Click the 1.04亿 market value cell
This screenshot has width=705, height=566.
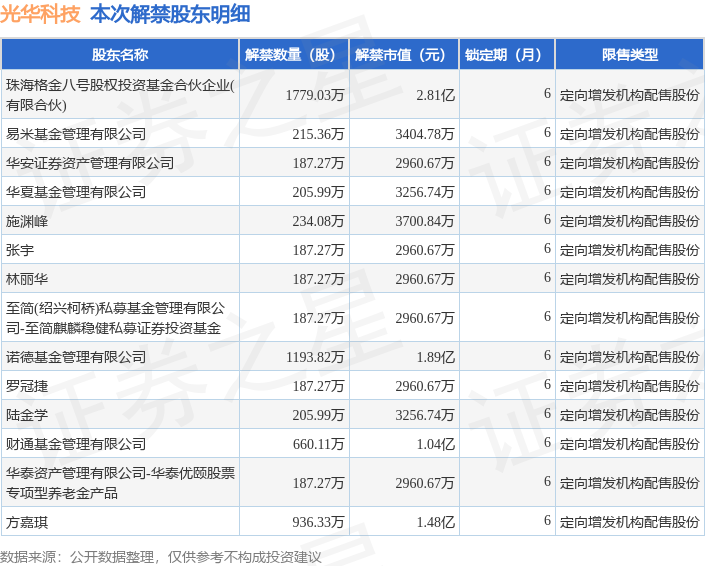click(435, 444)
